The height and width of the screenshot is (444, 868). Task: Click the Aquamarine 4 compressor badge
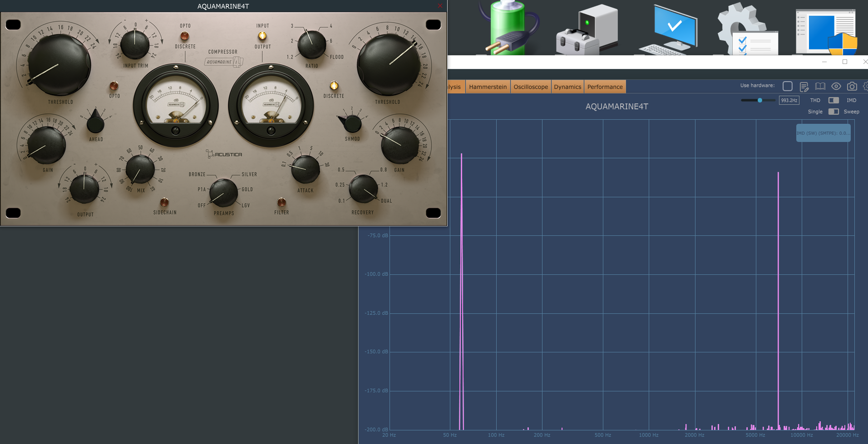[224, 62]
